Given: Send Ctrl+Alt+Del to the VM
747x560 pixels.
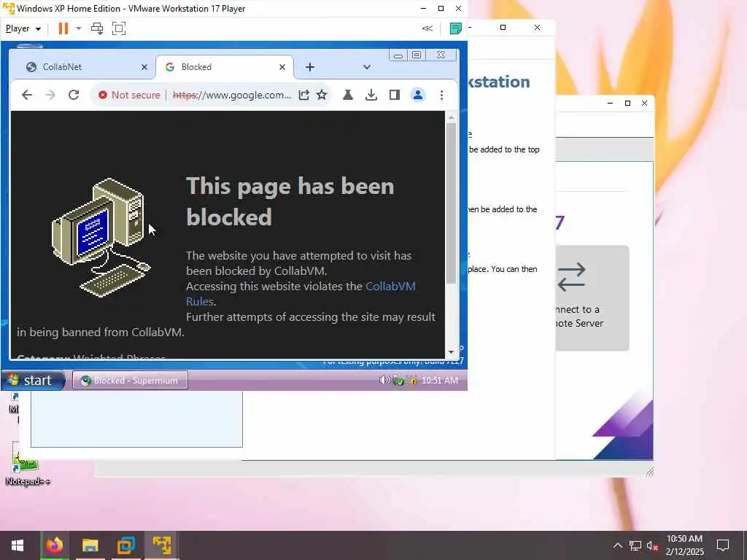Looking at the screenshot, I should (x=97, y=28).
